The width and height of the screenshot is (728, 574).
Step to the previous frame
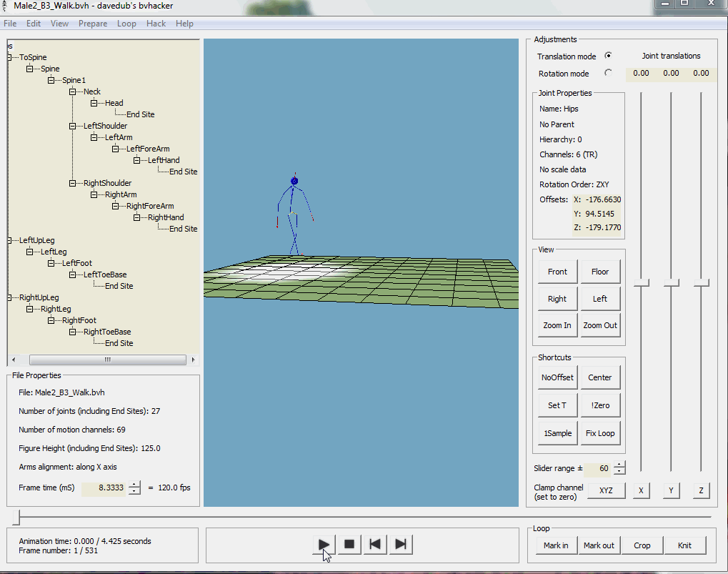point(375,545)
